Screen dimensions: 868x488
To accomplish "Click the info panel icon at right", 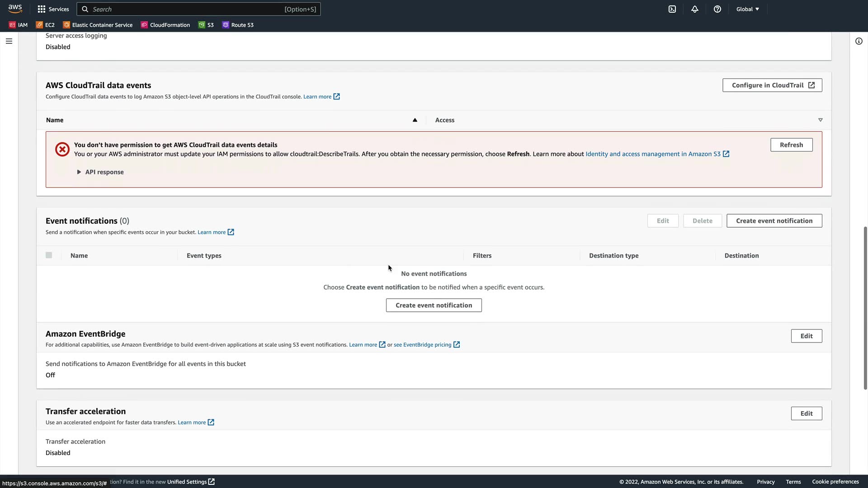I will click(859, 41).
